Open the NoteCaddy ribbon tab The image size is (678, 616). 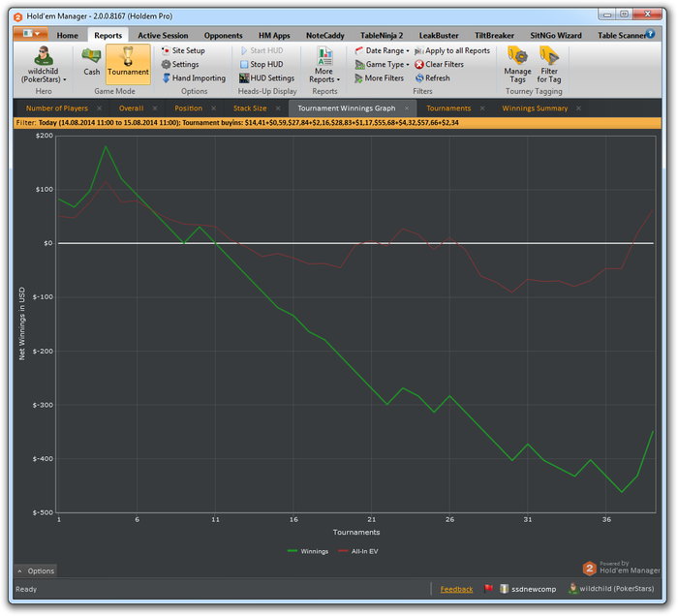325,36
